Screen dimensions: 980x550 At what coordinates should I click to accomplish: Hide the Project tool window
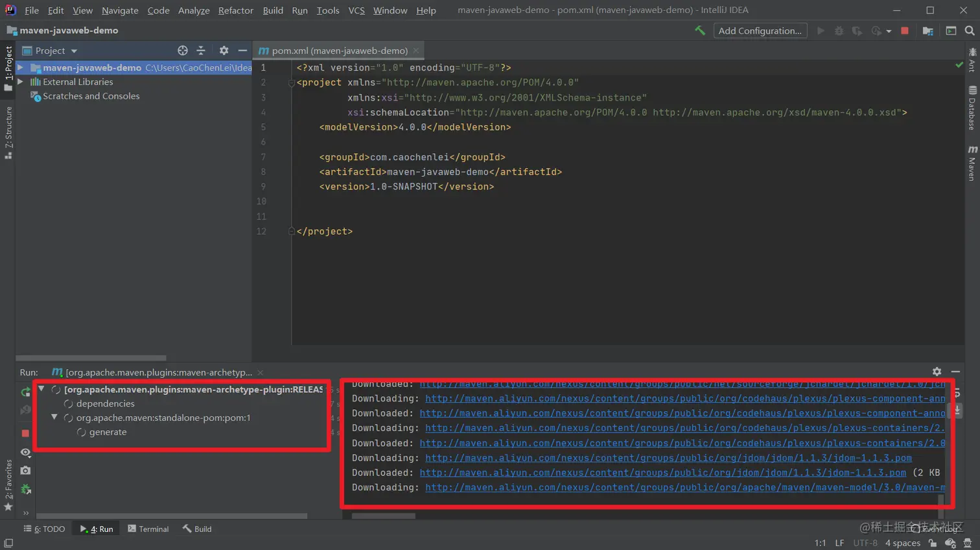click(x=242, y=51)
